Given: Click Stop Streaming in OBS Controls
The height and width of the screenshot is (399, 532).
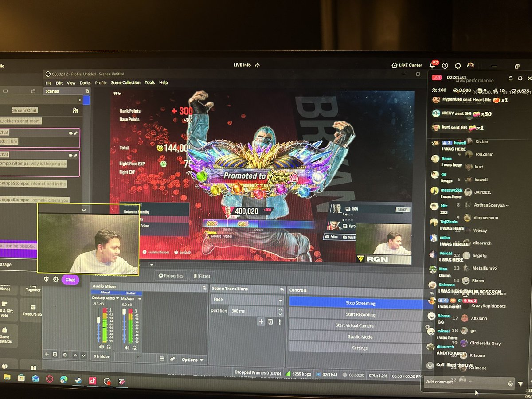Looking at the screenshot, I should point(360,303).
